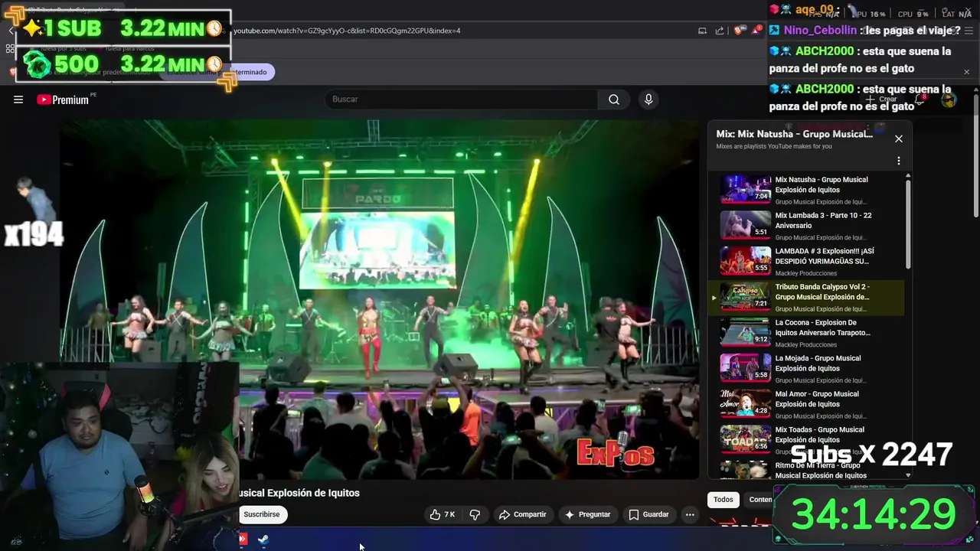980x551 pixels.
Task: Click the cast/install screen icon in address bar
Action: point(702,31)
